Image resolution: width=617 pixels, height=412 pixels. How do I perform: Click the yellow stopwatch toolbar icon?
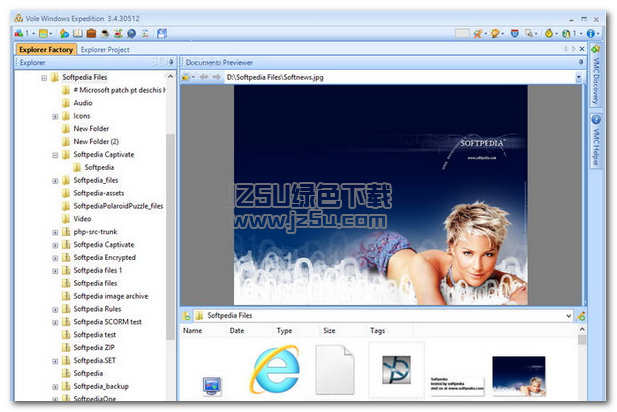tap(549, 33)
